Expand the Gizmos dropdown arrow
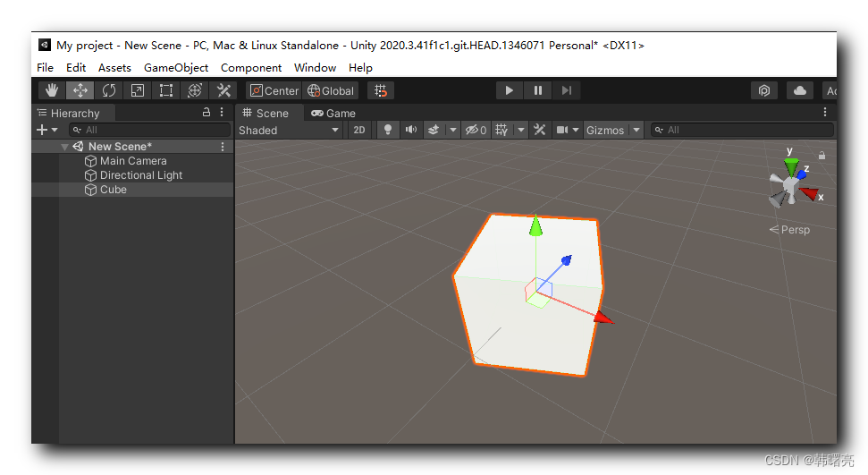The height and width of the screenshot is (475, 868). (636, 130)
